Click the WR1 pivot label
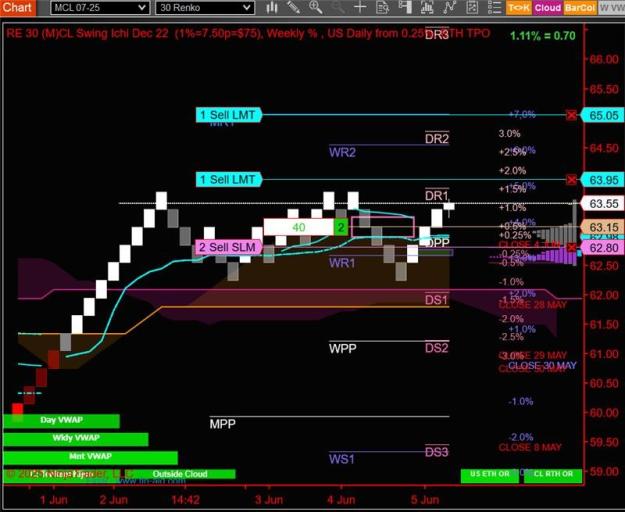This screenshot has height=512, width=625. point(342,263)
